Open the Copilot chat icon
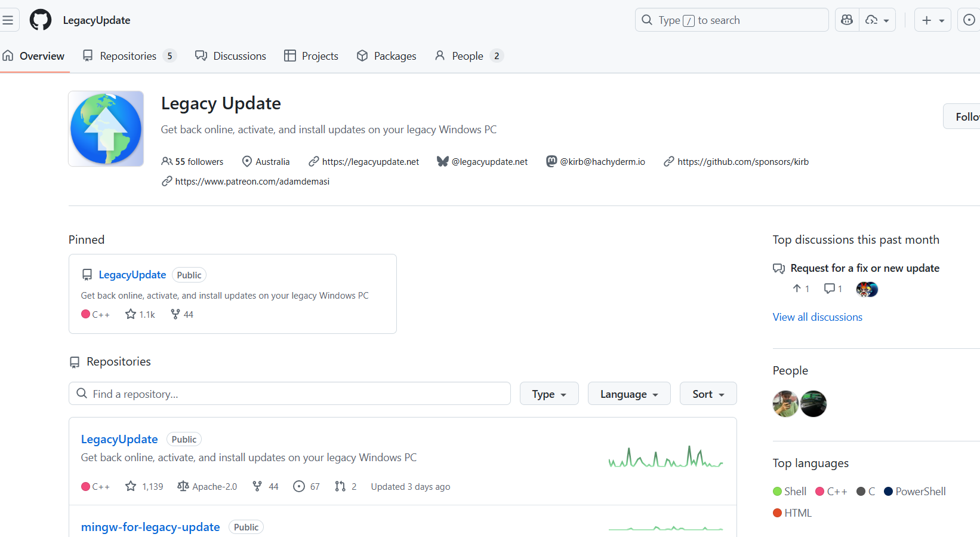This screenshot has width=980, height=537. 847,20
